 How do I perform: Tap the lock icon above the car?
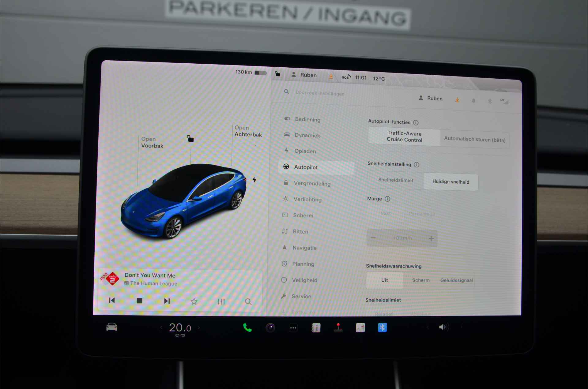point(190,139)
